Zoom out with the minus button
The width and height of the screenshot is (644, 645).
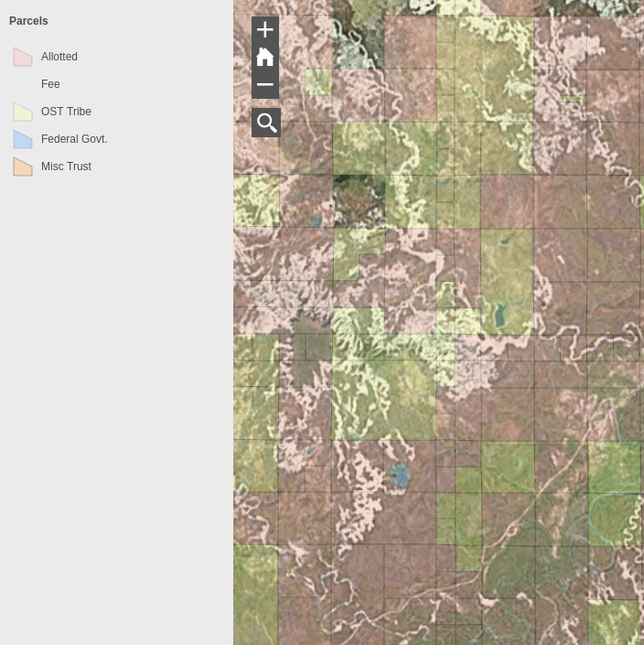[x=265, y=85]
